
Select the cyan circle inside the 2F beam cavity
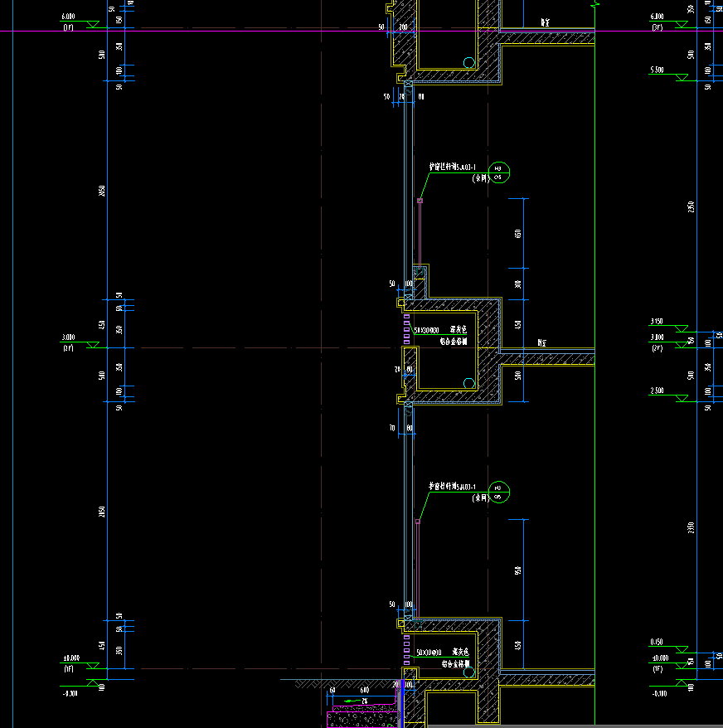[469, 384]
